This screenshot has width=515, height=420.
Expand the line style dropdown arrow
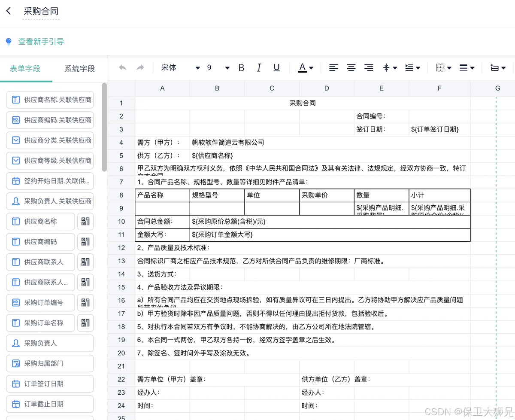tap(472, 68)
